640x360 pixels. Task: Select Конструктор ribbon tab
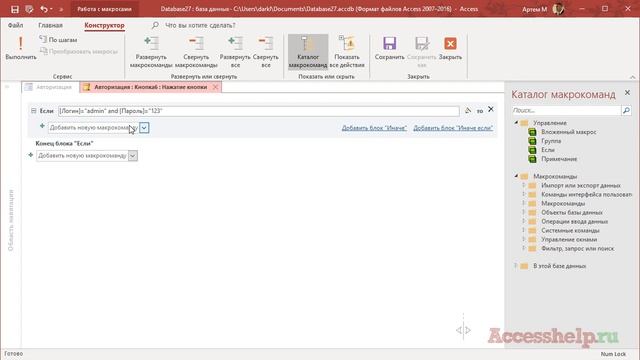pyautogui.click(x=104, y=25)
